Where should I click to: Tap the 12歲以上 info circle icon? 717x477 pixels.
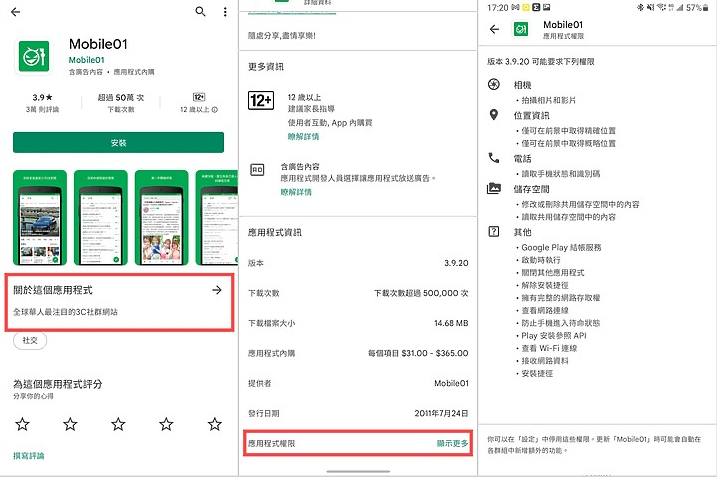click(x=215, y=110)
